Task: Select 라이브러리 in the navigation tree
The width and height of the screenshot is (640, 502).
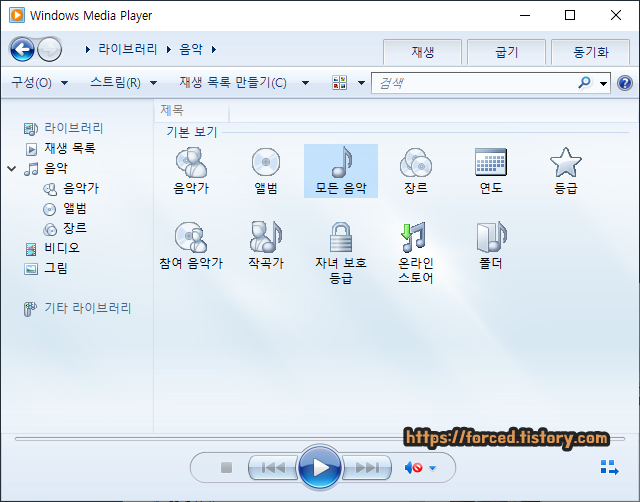Action: [x=63, y=129]
